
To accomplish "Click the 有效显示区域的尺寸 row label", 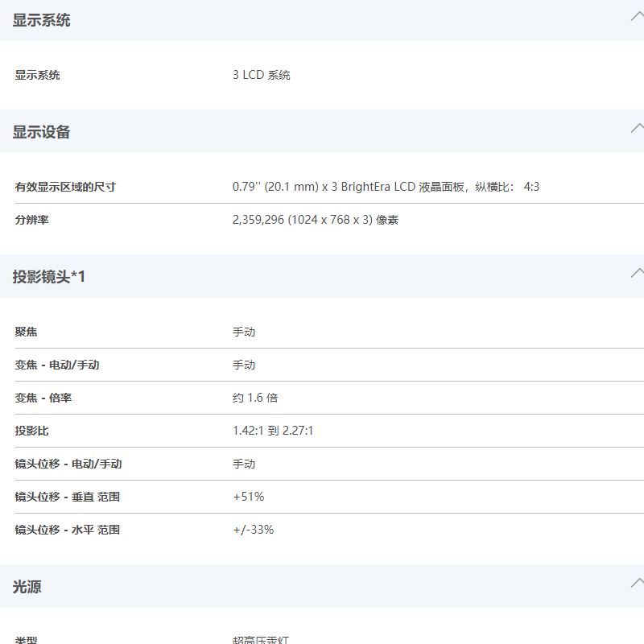I will pos(65,187).
